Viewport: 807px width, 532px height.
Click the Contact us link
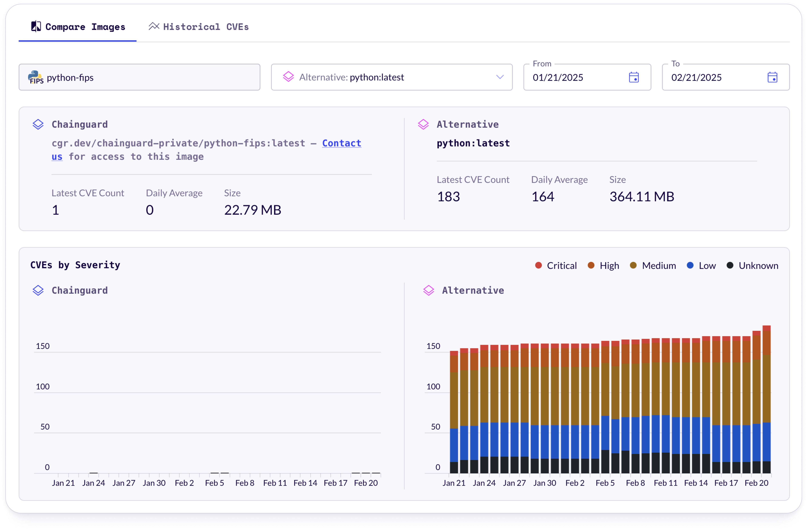[341, 143]
